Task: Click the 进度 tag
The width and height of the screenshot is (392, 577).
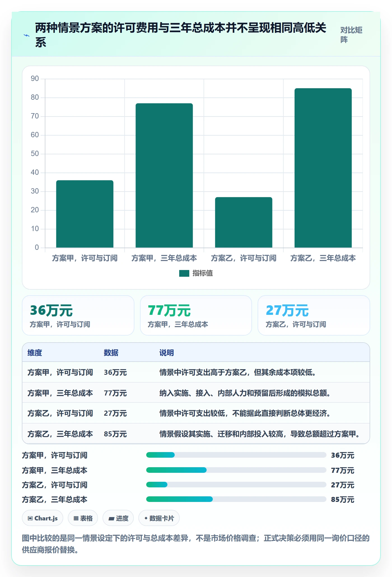Action: pyautogui.click(x=118, y=518)
